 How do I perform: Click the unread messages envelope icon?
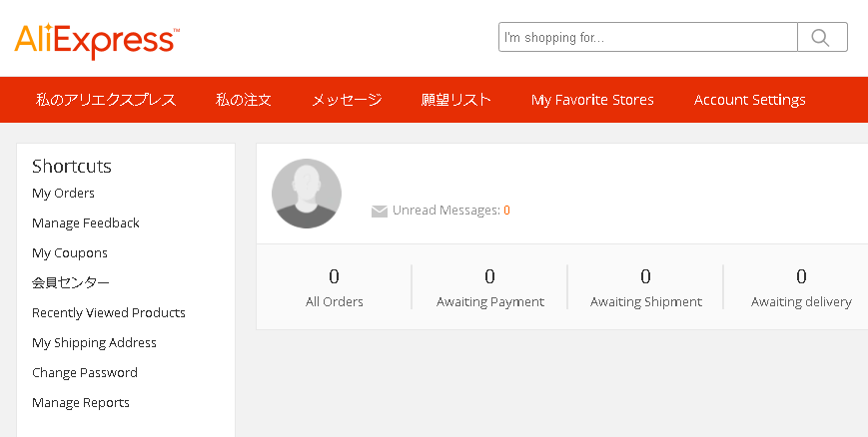tap(380, 212)
